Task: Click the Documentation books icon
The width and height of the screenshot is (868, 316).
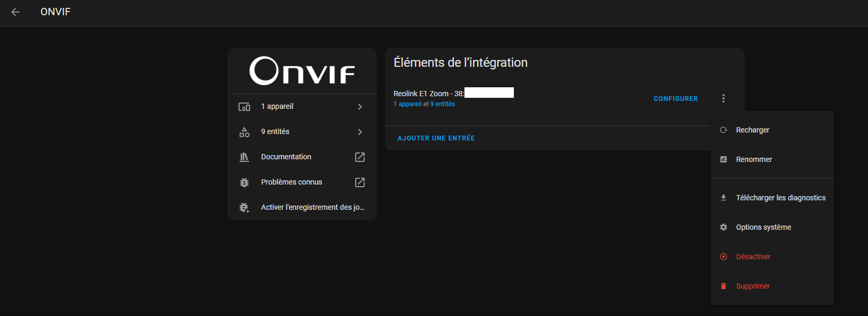Action: pos(244,157)
